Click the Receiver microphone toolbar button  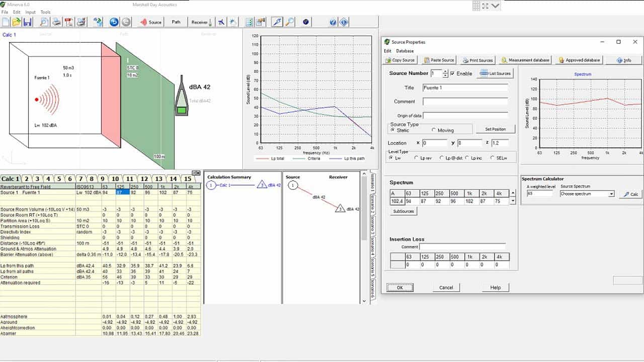click(201, 22)
